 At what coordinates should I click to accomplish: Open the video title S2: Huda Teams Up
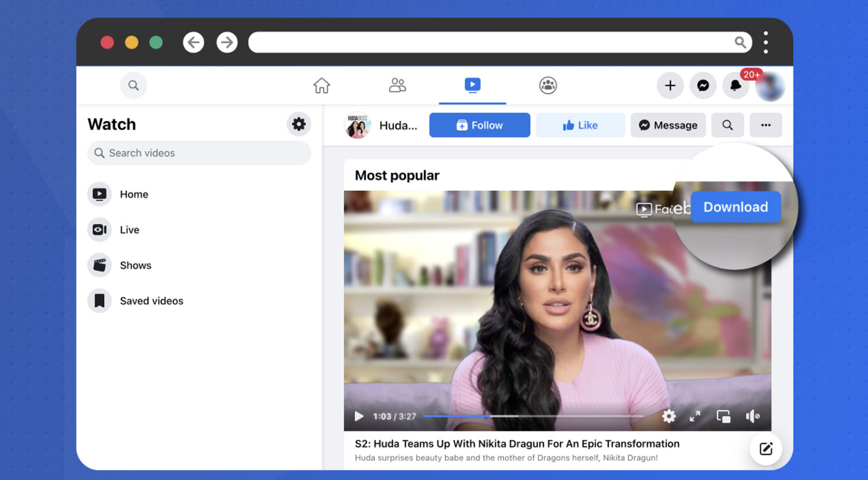(517, 444)
